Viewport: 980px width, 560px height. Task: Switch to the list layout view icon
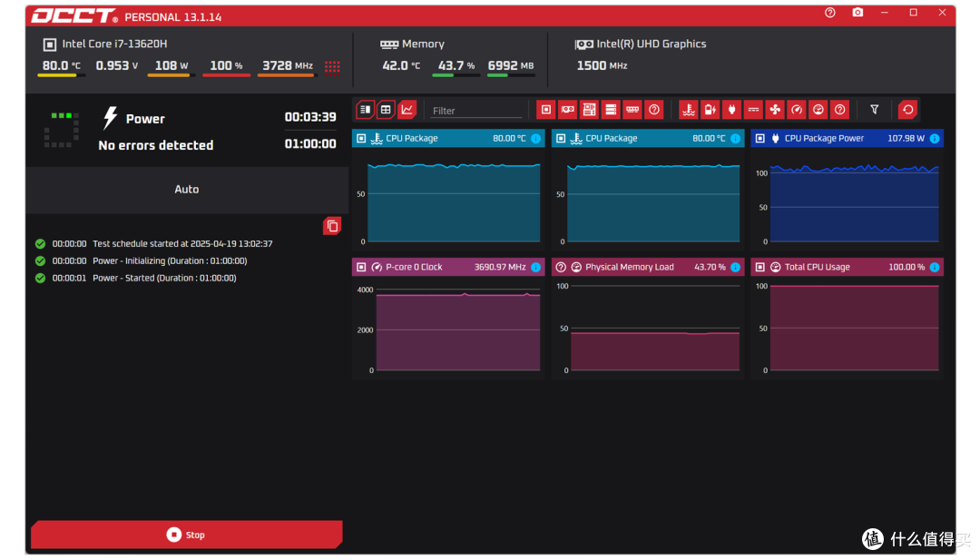click(366, 110)
